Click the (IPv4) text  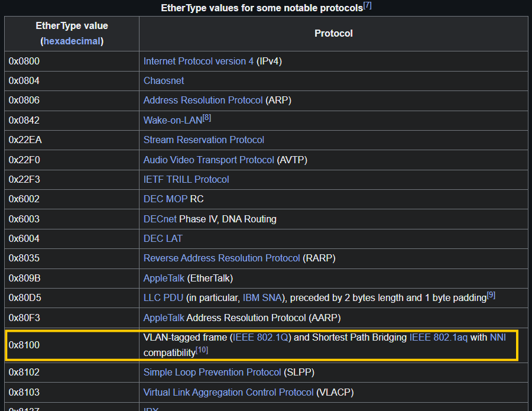269,61
